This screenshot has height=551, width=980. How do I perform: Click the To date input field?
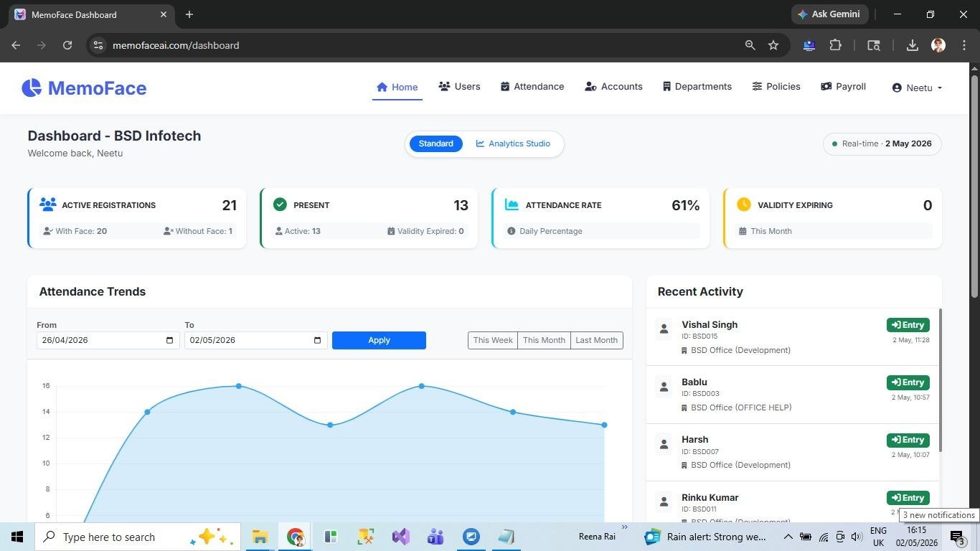tap(255, 340)
